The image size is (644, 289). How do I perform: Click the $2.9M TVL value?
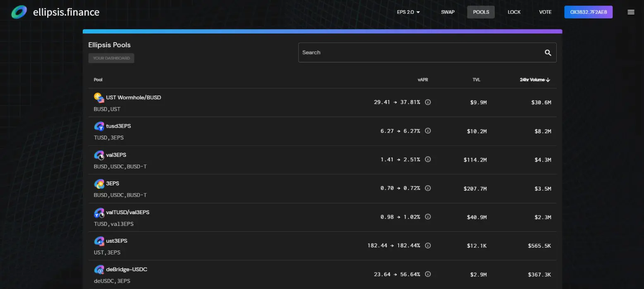tap(479, 275)
